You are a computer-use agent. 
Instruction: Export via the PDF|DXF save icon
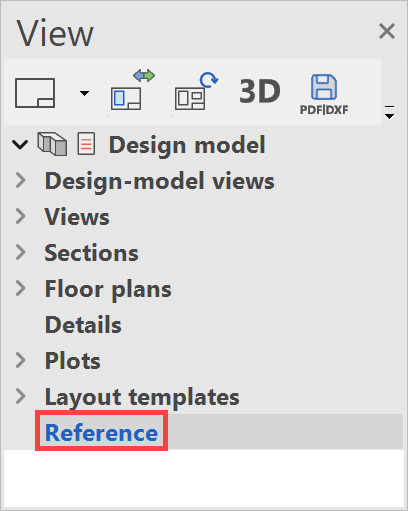324,95
